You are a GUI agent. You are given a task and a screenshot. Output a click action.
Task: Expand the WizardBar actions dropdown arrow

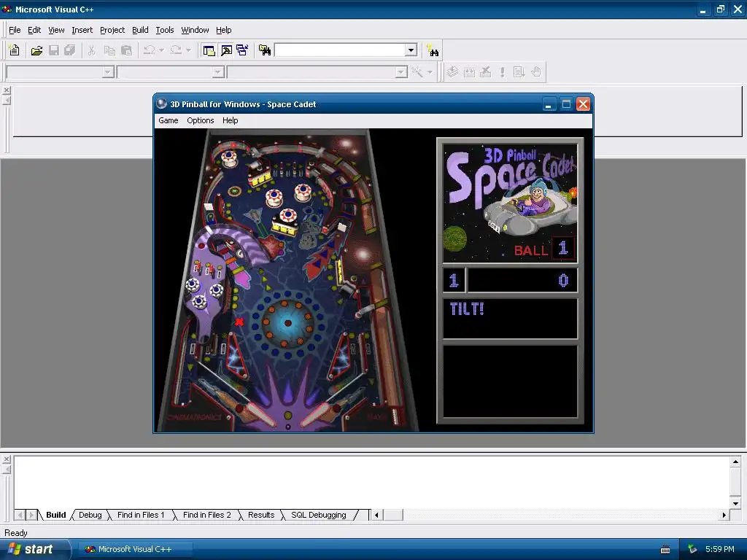pos(430,72)
